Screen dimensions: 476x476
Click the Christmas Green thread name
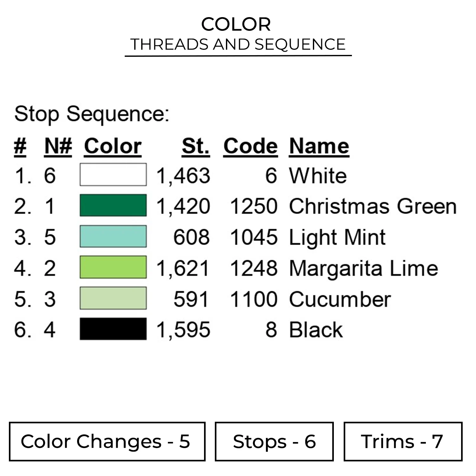pos(373,206)
